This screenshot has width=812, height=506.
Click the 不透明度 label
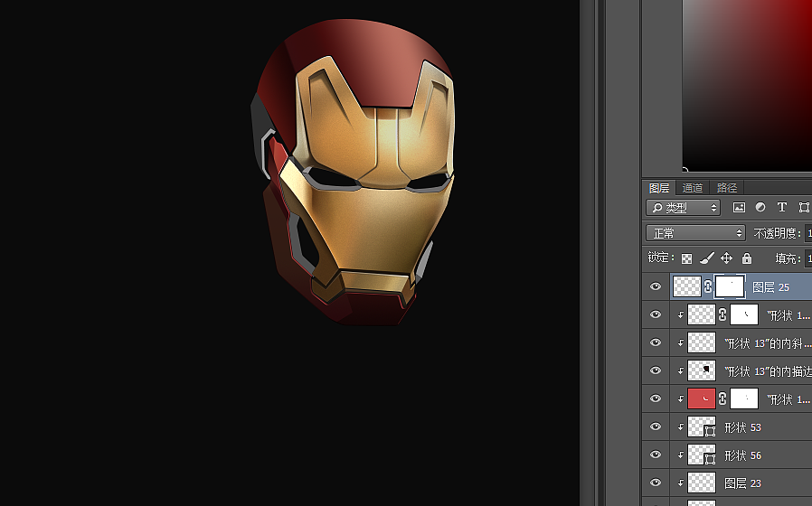(x=777, y=233)
